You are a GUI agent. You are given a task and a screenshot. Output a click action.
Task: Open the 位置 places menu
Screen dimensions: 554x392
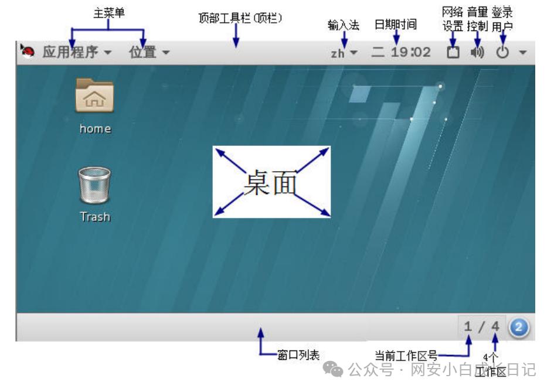[x=149, y=52]
